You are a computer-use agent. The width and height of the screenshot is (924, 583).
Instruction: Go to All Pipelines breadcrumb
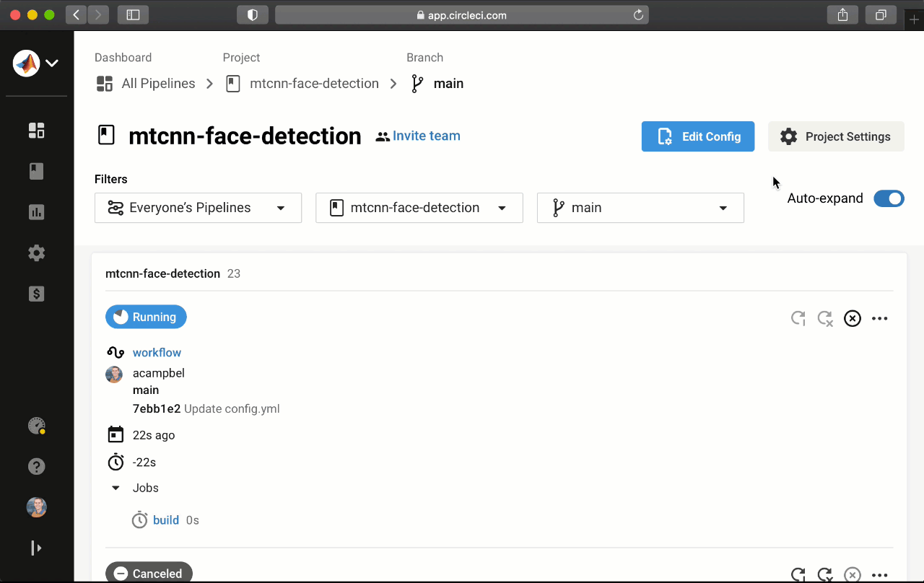pos(158,84)
